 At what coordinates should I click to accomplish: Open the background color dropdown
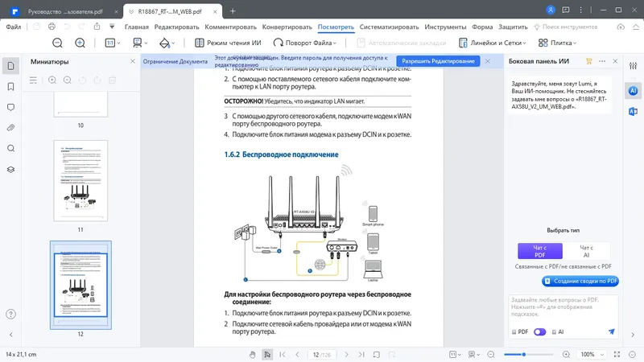[167, 43]
